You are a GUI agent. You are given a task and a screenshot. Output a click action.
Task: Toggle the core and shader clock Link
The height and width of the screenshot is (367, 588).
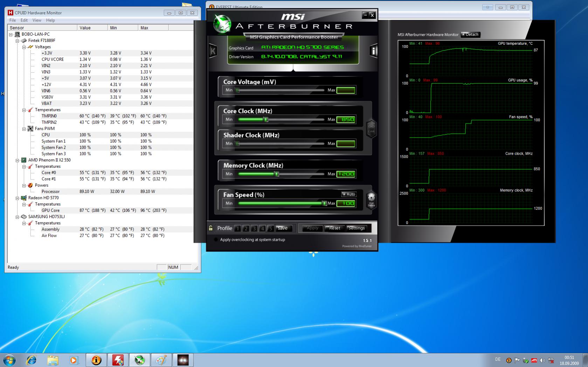(371, 129)
